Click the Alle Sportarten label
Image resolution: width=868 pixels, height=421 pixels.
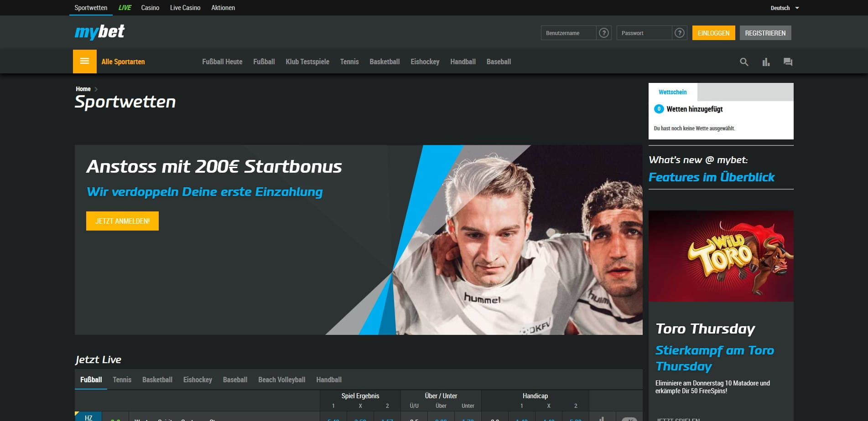[x=123, y=62]
